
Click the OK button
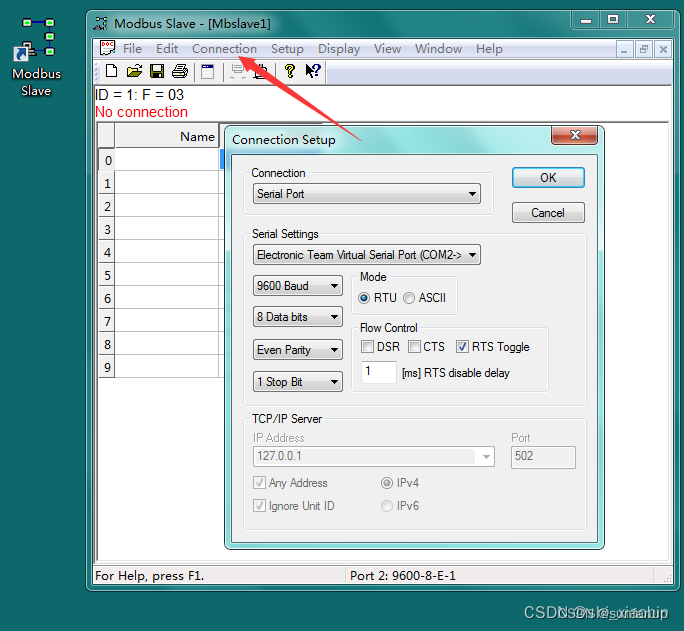[x=548, y=178]
